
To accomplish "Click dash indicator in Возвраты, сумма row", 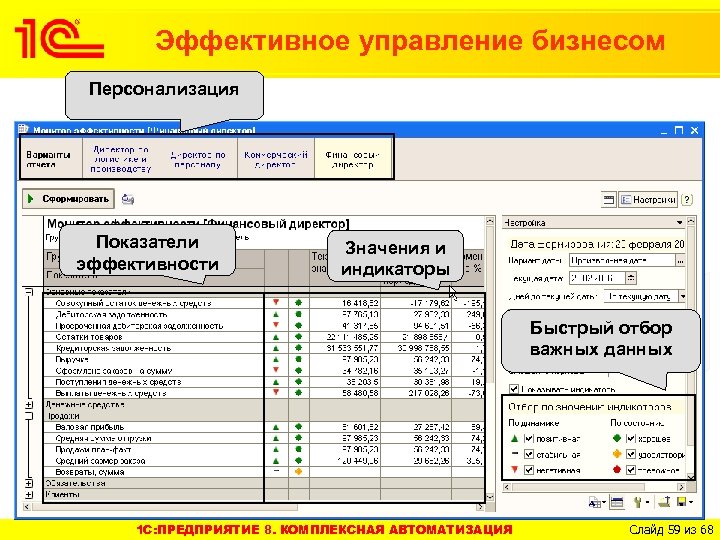I will (x=276, y=471).
